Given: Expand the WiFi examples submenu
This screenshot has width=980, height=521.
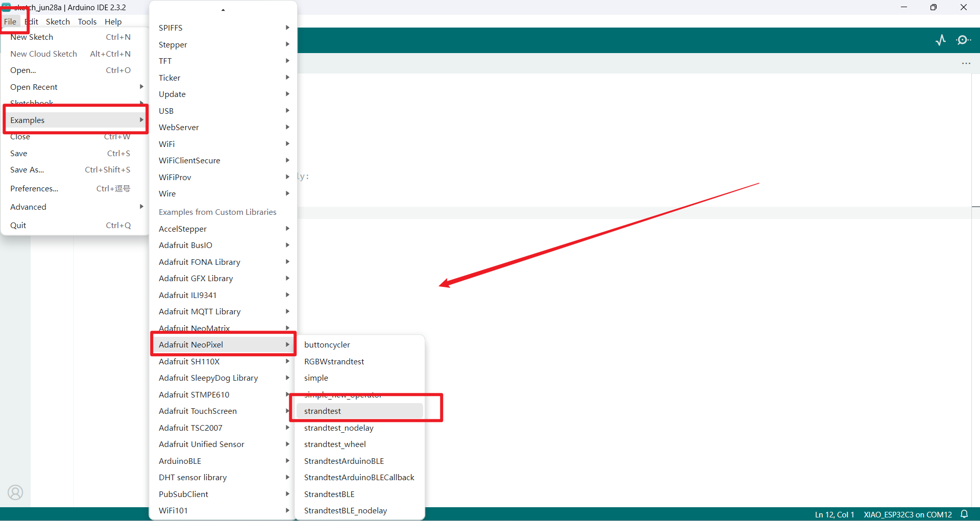Looking at the screenshot, I should pyautogui.click(x=223, y=144).
